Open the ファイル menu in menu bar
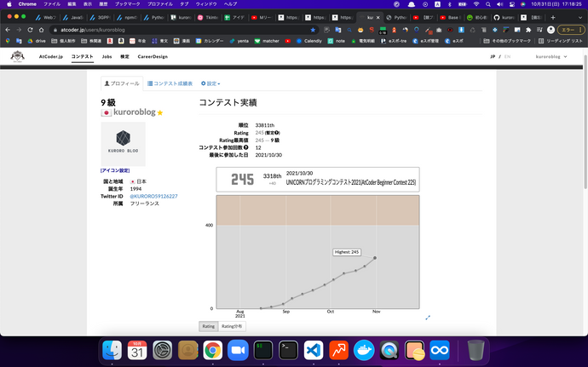The height and width of the screenshot is (367, 588). click(x=52, y=4)
